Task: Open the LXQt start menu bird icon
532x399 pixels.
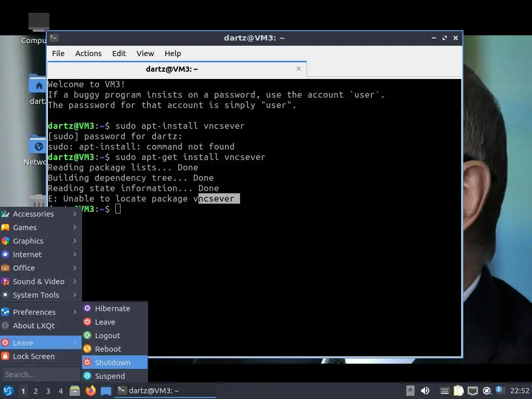Action: (x=8, y=391)
